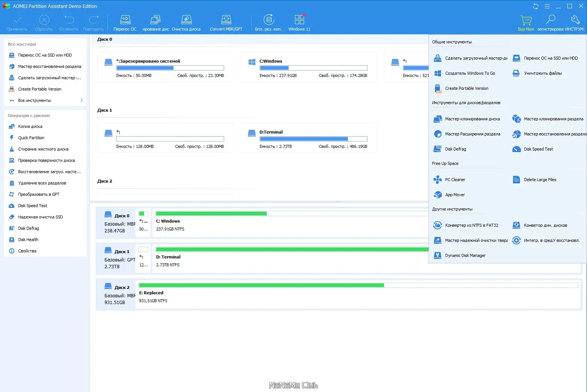The height and width of the screenshot is (392, 587).
Task: Open Интегр. в среду восстановл. tool
Action: click(x=546, y=240)
